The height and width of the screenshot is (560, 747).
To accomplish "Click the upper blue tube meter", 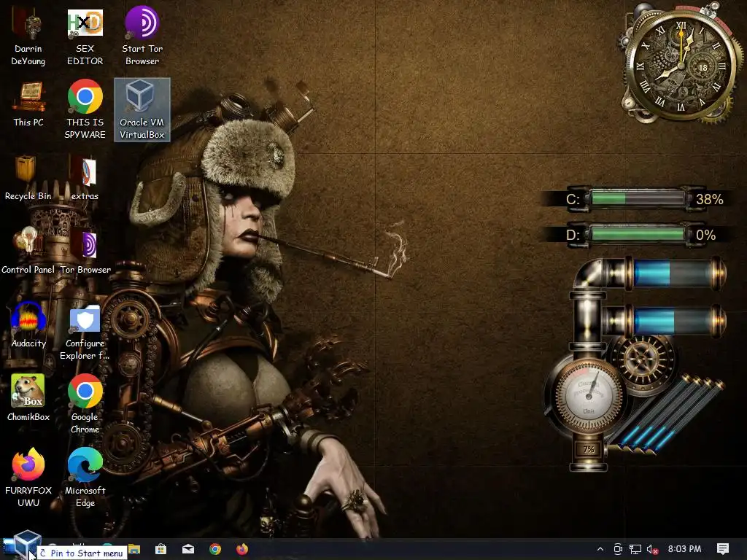I will pyautogui.click(x=674, y=274).
